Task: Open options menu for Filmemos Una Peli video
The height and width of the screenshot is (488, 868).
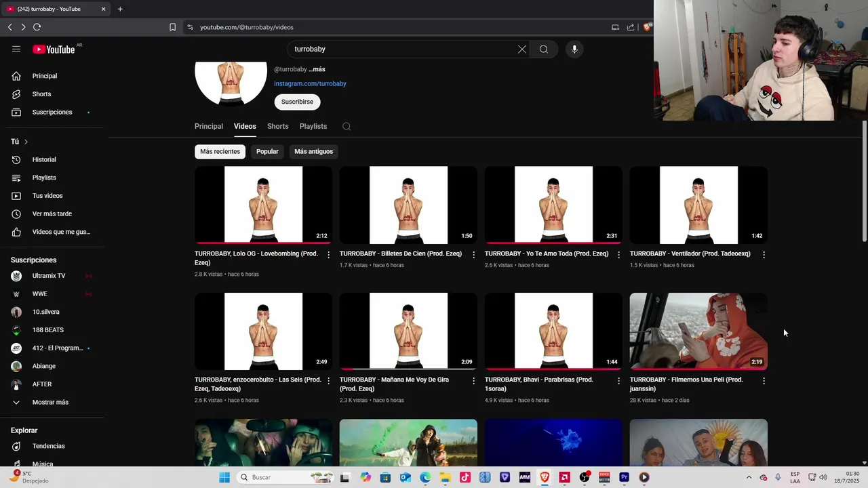Action: 764,381
